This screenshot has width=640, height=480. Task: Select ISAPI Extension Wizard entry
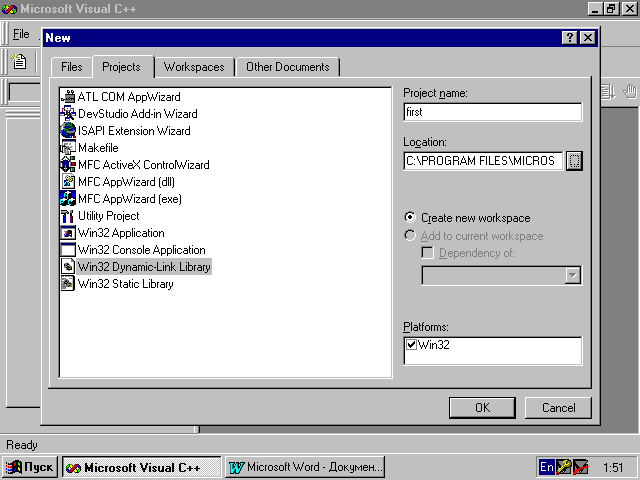[134, 131]
